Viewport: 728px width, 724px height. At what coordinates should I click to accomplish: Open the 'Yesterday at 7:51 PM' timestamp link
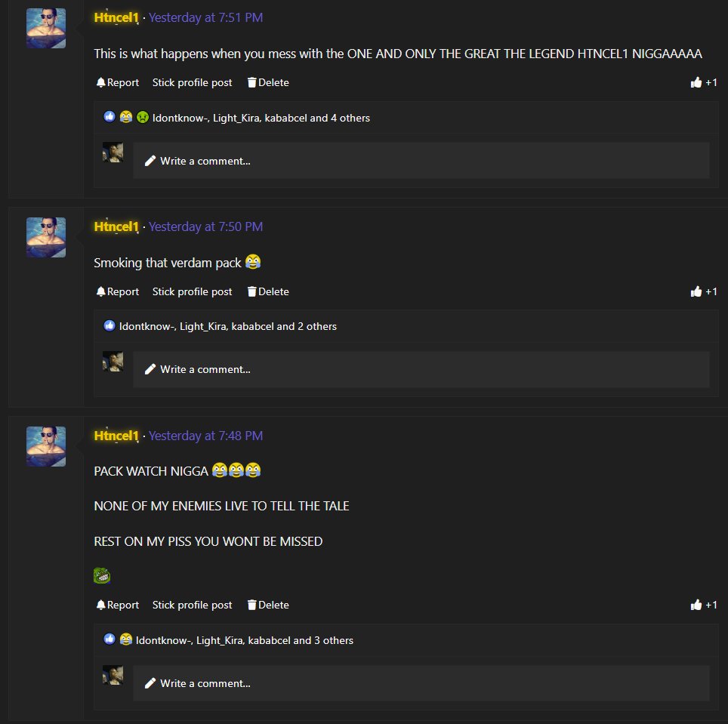pos(205,17)
